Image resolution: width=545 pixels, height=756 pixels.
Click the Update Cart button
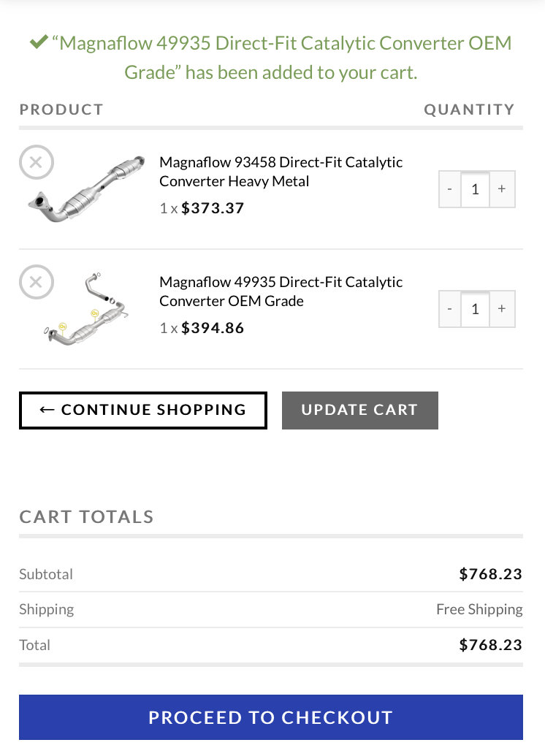pyautogui.click(x=359, y=411)
